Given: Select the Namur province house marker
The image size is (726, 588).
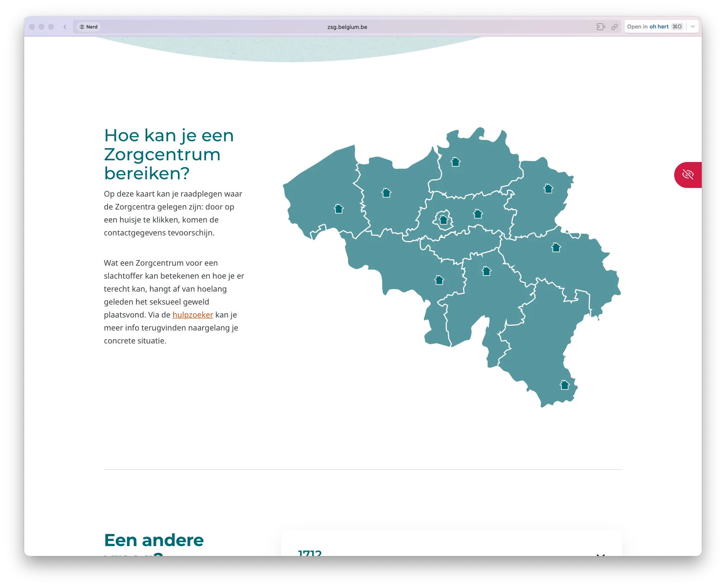Looking at the screenshot, I should (x=487, y=271).
